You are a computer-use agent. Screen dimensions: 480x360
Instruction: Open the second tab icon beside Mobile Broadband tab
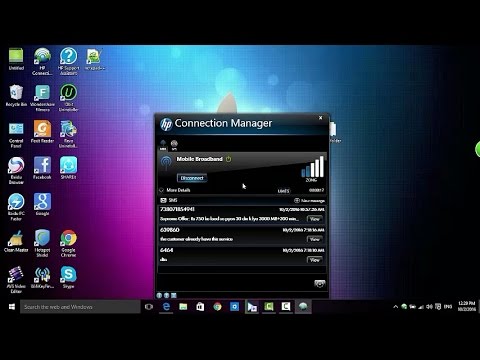(174, 145)
